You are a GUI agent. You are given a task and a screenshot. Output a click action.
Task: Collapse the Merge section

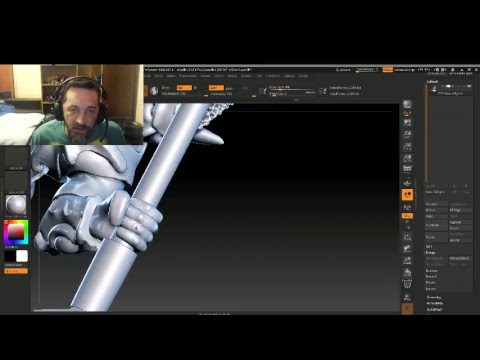pos(430,252)
